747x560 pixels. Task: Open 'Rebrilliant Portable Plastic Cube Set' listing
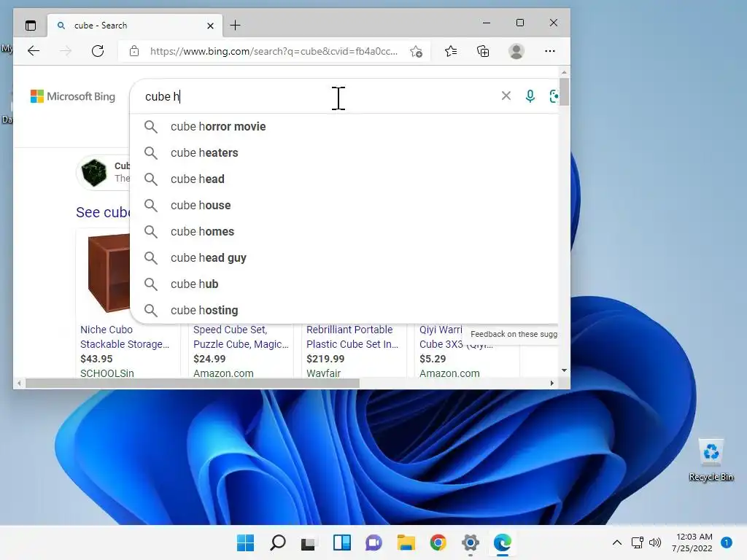[x=352, y=337]
